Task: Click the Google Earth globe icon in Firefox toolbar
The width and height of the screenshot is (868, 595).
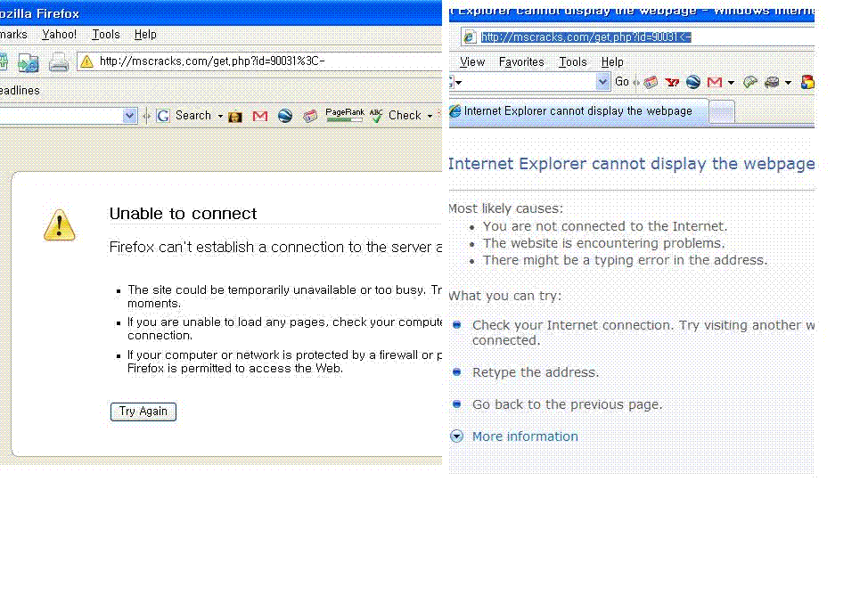Action: 285,116
